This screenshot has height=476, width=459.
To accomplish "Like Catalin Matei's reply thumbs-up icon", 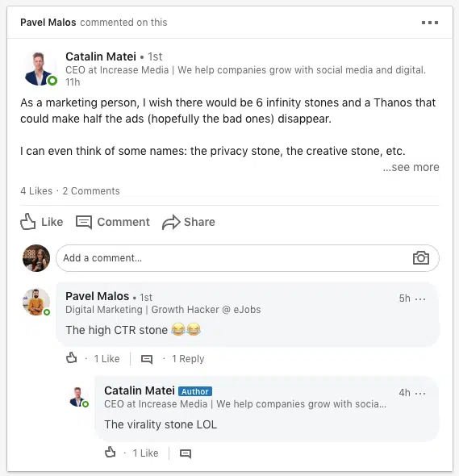I will [110, 453].
